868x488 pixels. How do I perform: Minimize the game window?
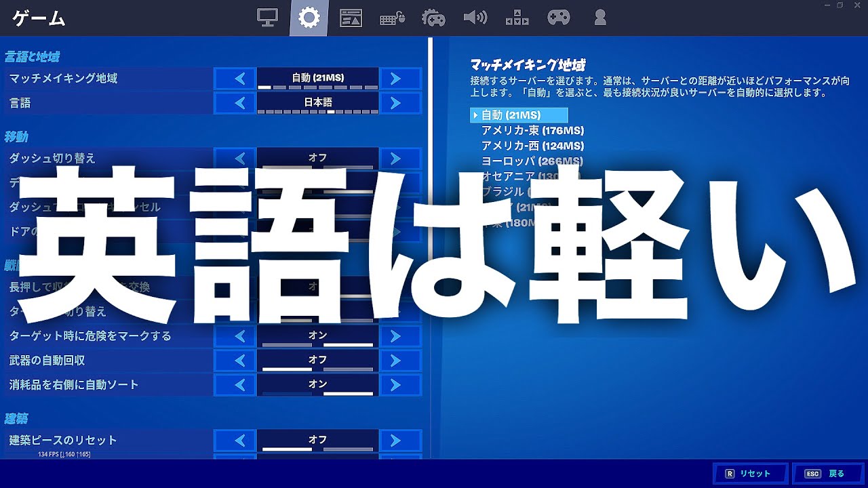827,5
